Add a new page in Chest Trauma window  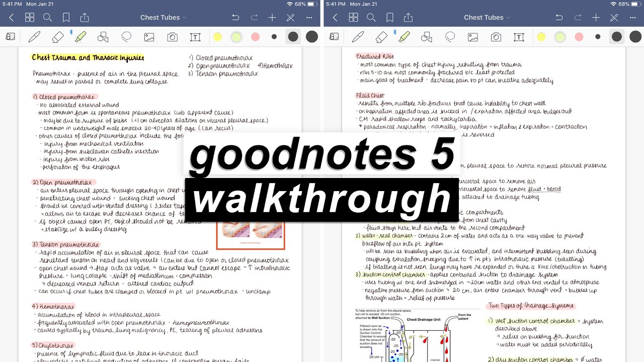tap(272, 18)
